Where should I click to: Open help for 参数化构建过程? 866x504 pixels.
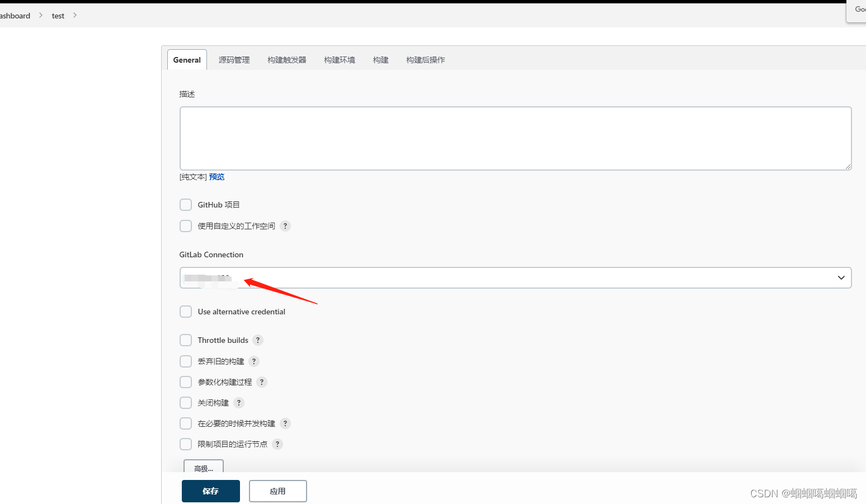[261, 381]
